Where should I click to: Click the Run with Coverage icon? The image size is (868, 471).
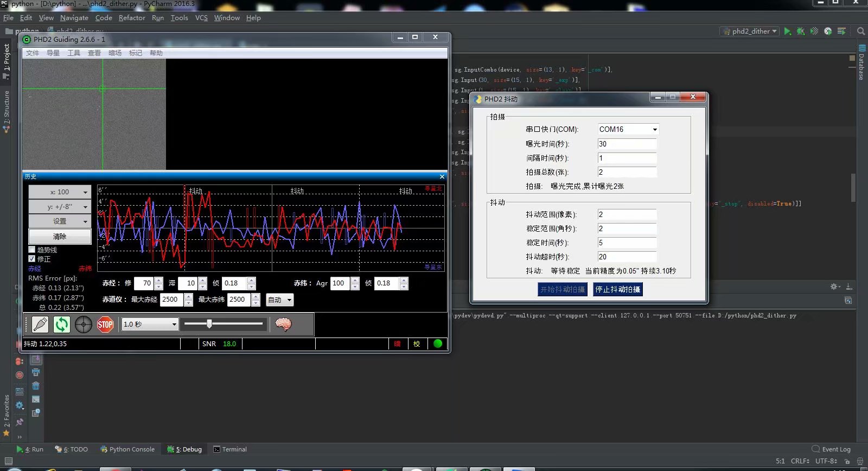click(814, 31)
